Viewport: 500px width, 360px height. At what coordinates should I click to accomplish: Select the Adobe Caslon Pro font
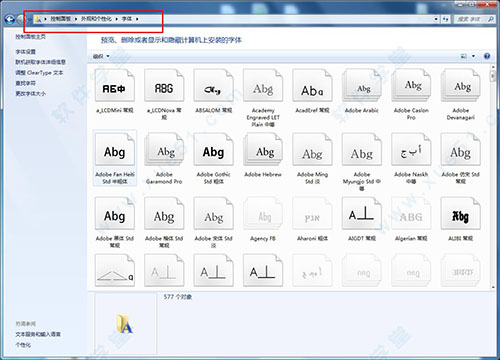click(411, 85)
